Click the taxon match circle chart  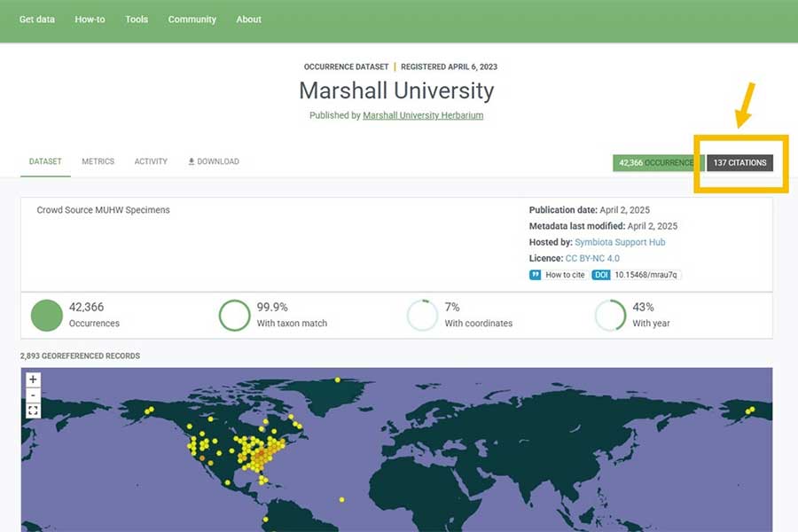pos(234,316)
